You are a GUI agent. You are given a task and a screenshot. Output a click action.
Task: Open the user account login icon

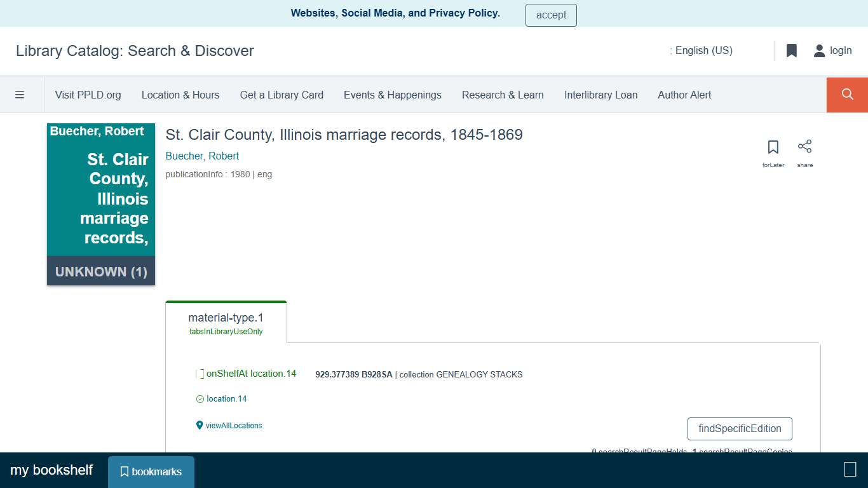[x=819, y=50]
